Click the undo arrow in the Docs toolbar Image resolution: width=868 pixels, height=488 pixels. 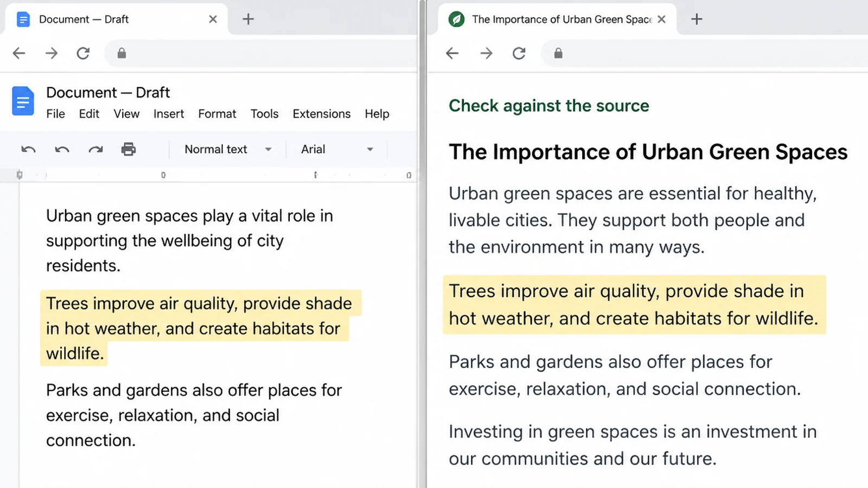pyautogui.click(x=28, y=149)
